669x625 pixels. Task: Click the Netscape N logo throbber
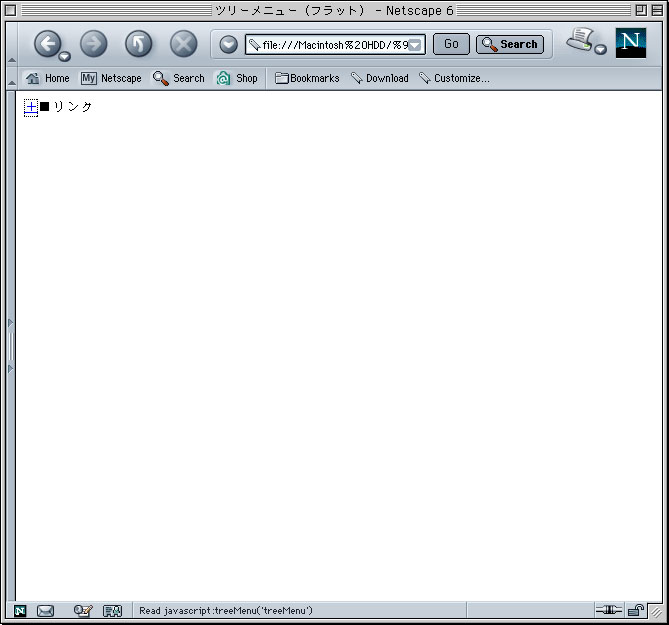coord(631,43)
